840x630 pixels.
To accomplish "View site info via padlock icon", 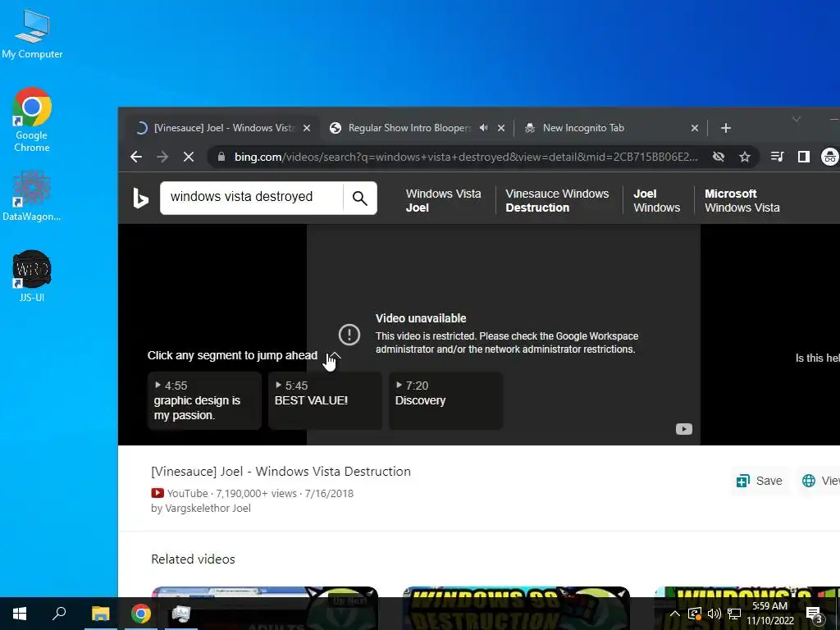I will point(221,157).
